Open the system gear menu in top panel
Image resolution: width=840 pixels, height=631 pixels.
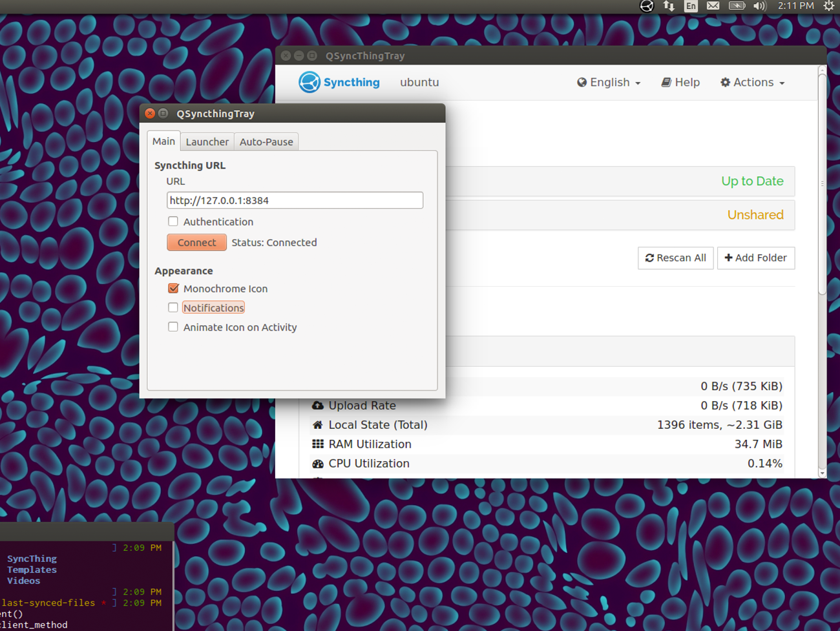(x=829, y=6)
